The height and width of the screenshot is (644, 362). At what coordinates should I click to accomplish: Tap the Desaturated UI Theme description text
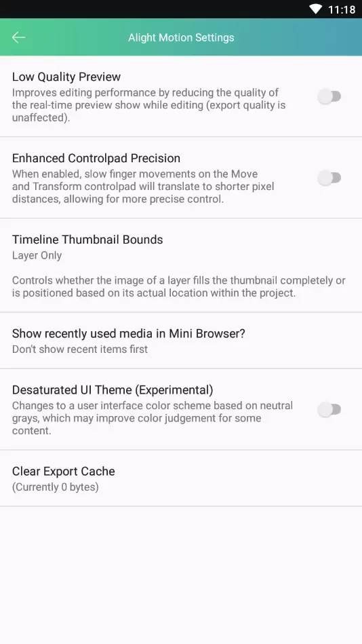coord(153,418)
